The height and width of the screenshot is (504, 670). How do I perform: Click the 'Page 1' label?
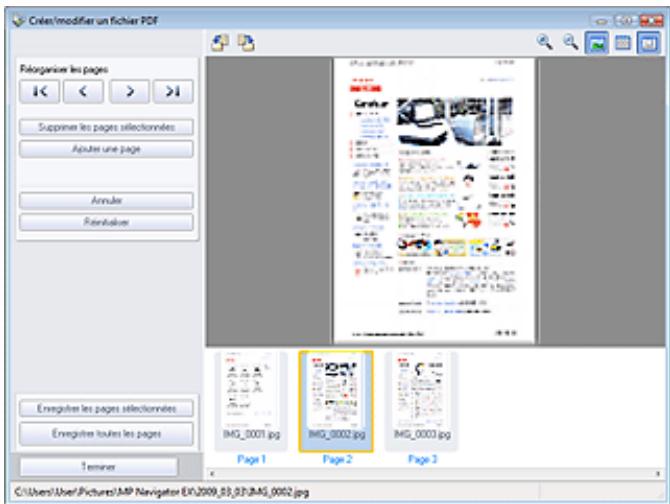coord(251,460)
